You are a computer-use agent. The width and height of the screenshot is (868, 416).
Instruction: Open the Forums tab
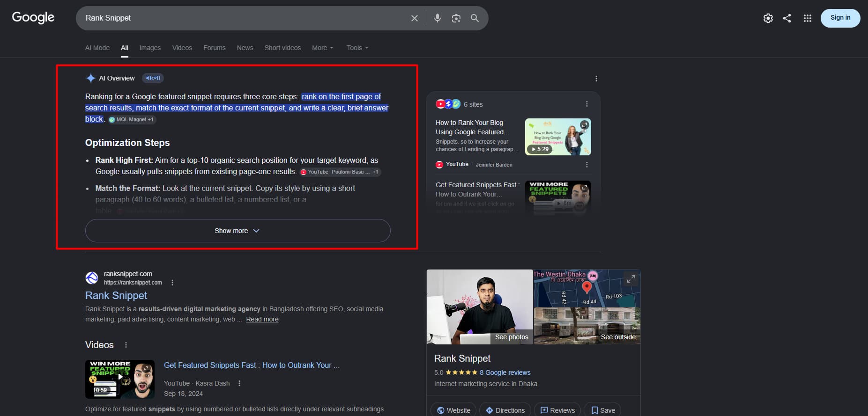click(215, 48)
